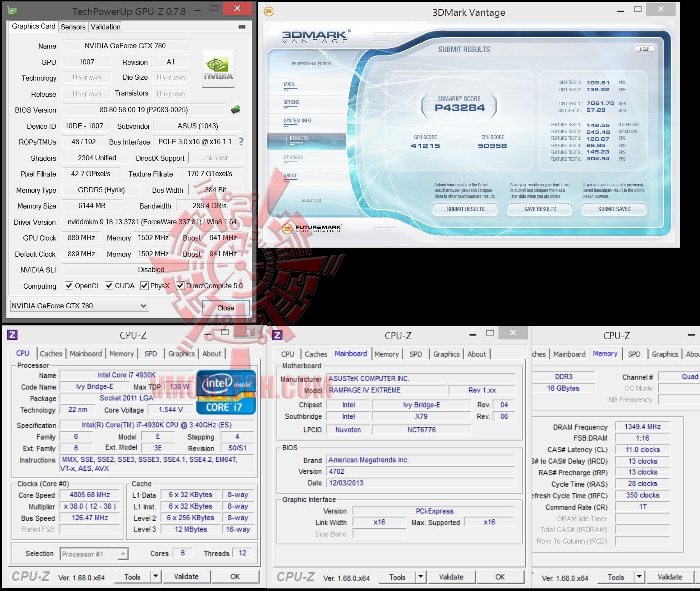Click the GPU Score value 41215
This screenshot has height=591, width=700.
tap(425, 146)
